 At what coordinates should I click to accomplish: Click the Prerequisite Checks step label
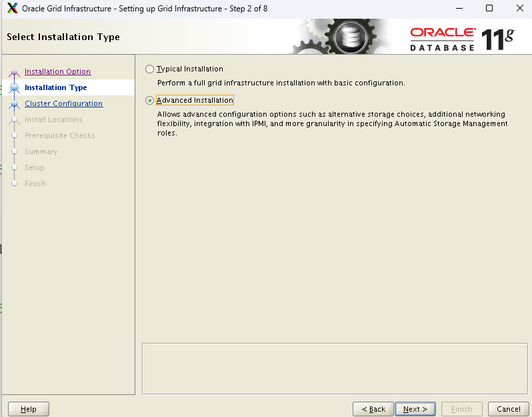tap(60, 135)
